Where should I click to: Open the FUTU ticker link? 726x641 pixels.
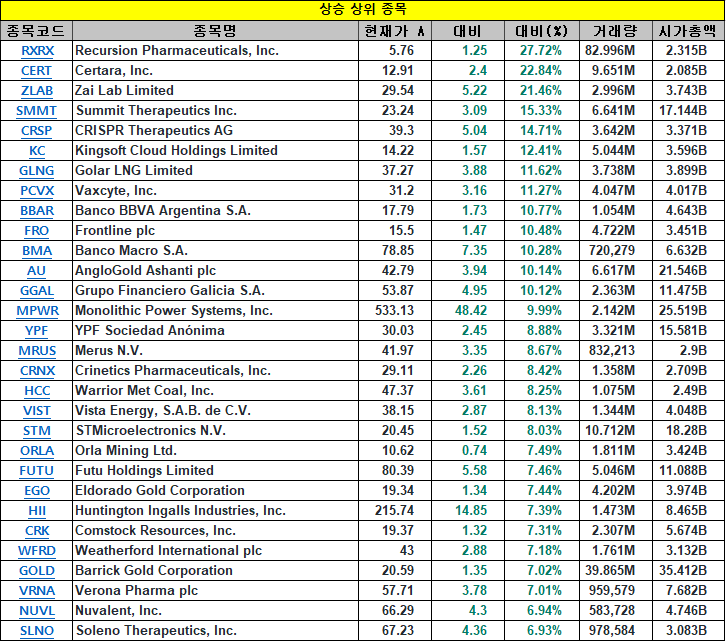coord(37,471)
